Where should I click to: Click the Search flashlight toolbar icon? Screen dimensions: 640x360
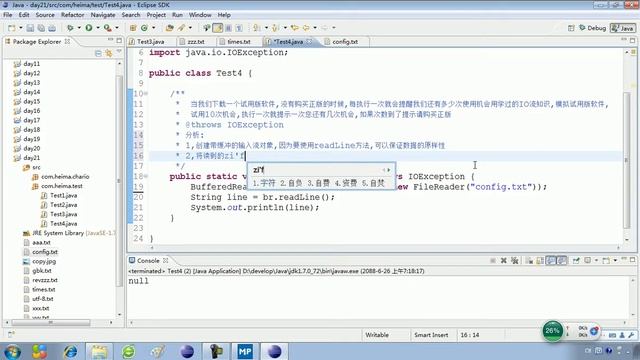click(x=181, y=28)
